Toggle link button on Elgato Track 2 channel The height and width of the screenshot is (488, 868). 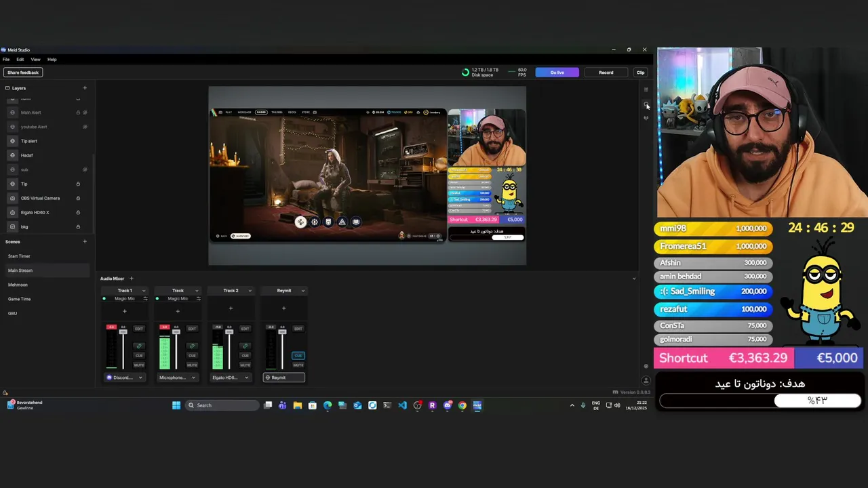point(245,346)
